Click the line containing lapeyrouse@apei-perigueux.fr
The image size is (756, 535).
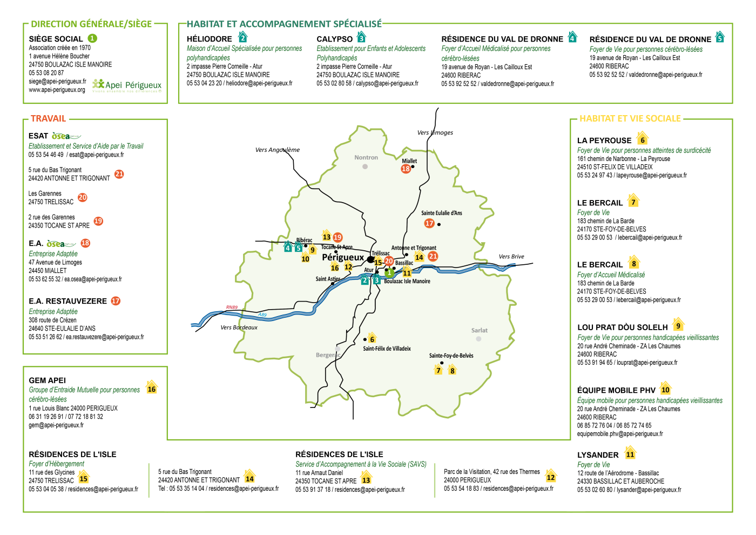tap(632, 175)
